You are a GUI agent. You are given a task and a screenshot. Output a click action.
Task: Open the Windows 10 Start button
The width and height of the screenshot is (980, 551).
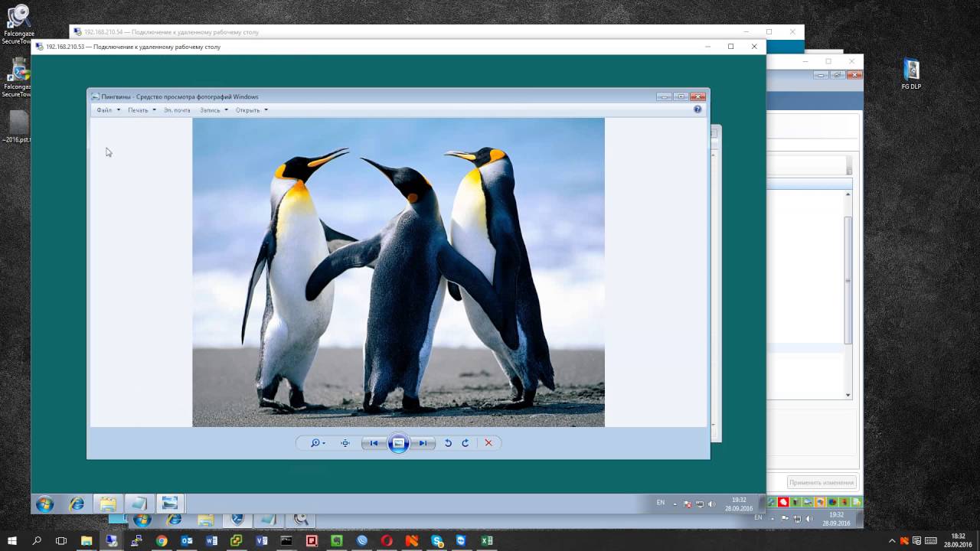12,541
